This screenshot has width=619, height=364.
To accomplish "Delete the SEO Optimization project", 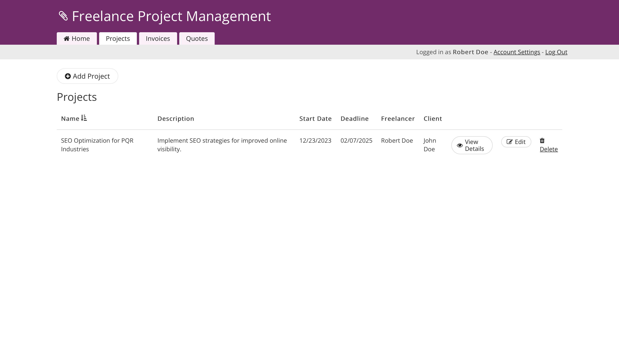I will [549, 149].
